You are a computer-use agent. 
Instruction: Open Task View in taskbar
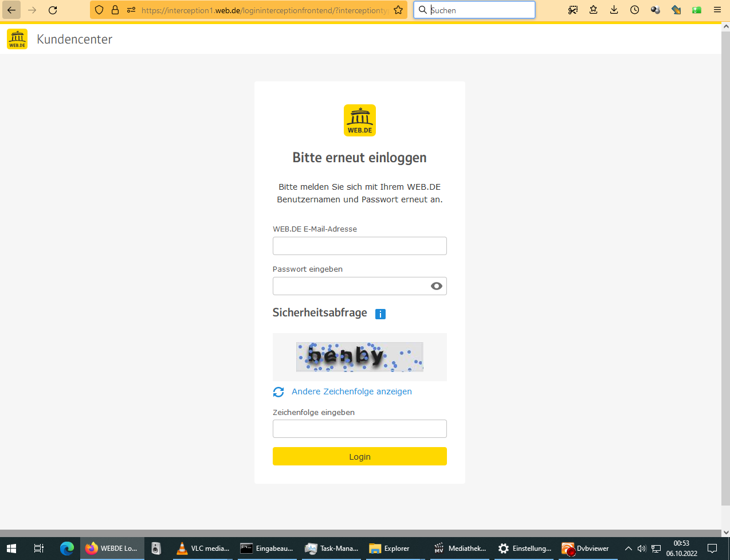tap(39, 549)
